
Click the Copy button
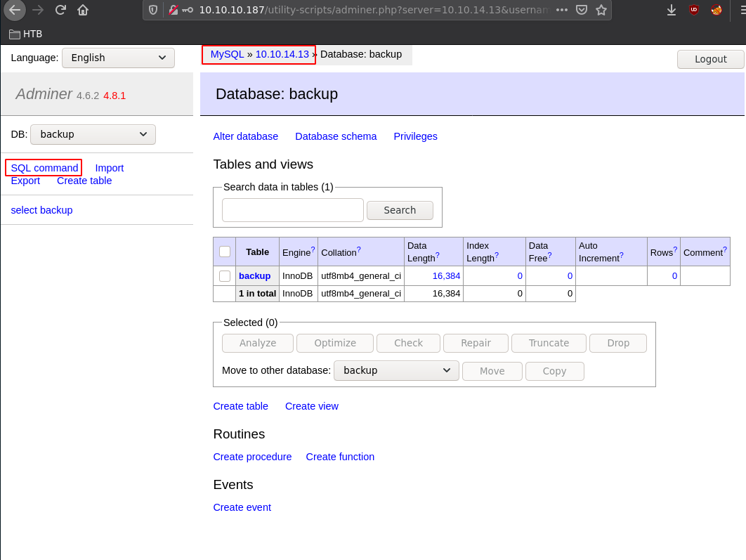(554, 371)
